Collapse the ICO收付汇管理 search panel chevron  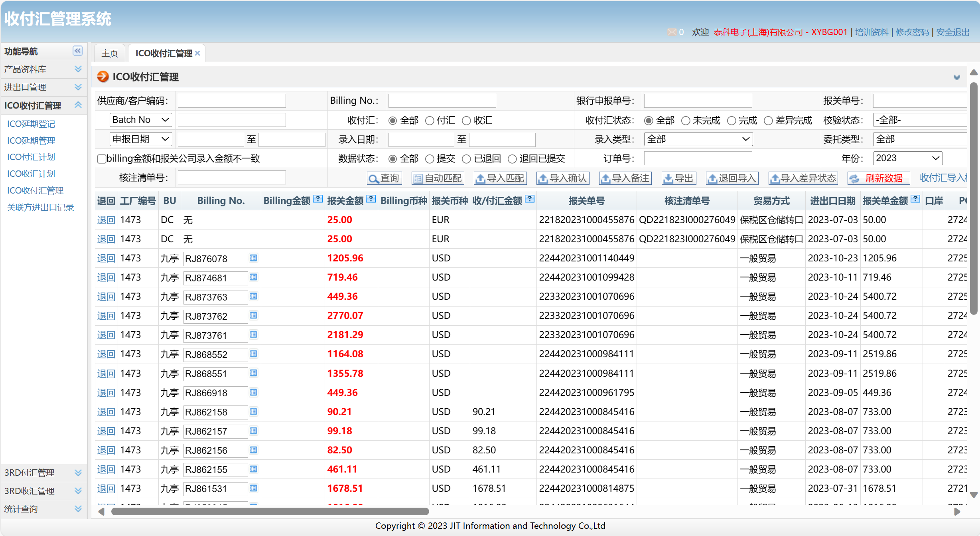[957, 77]
